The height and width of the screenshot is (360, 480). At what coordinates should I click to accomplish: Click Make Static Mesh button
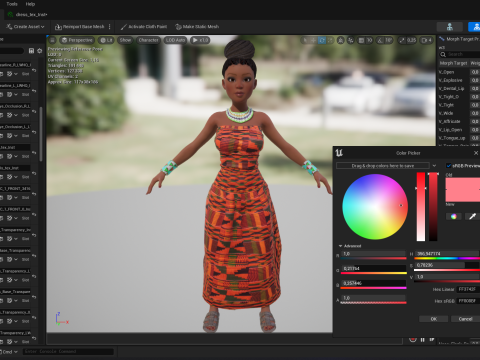(x=197, y=27)
